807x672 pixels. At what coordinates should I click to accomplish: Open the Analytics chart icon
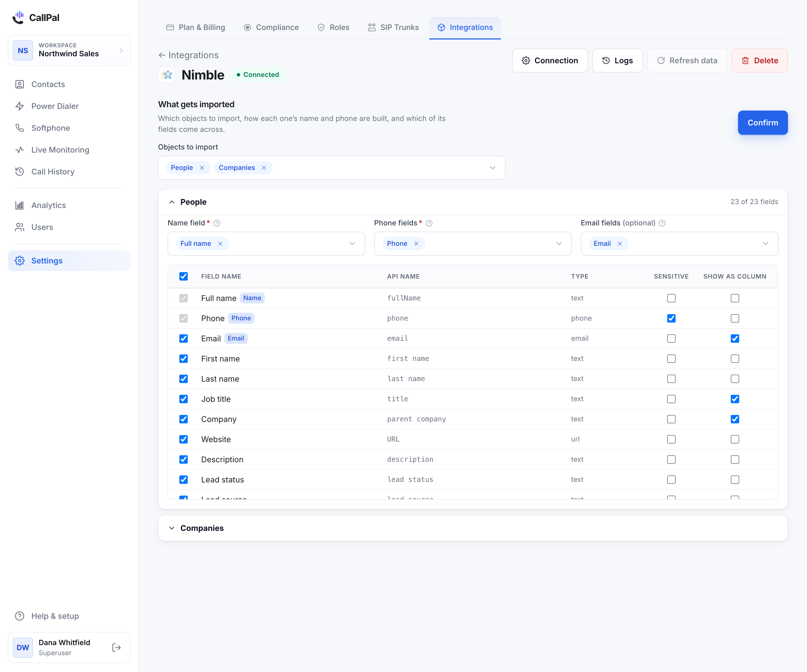(x=20, y=205)
